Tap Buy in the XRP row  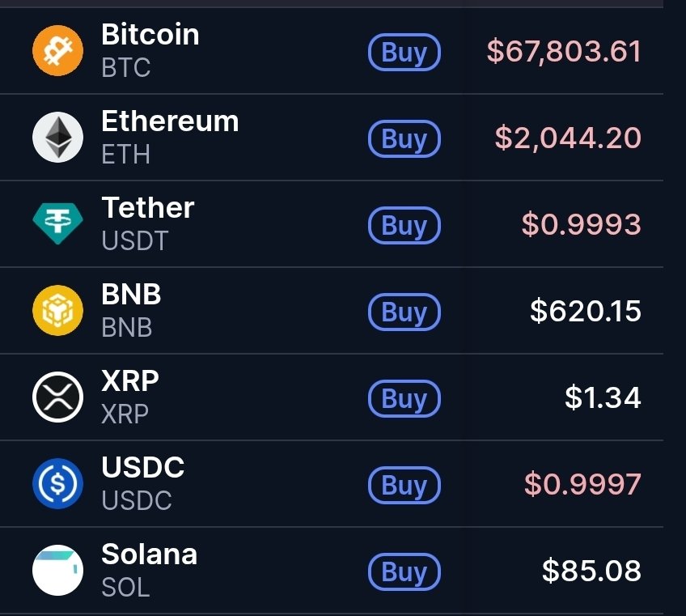click(404, 398)
